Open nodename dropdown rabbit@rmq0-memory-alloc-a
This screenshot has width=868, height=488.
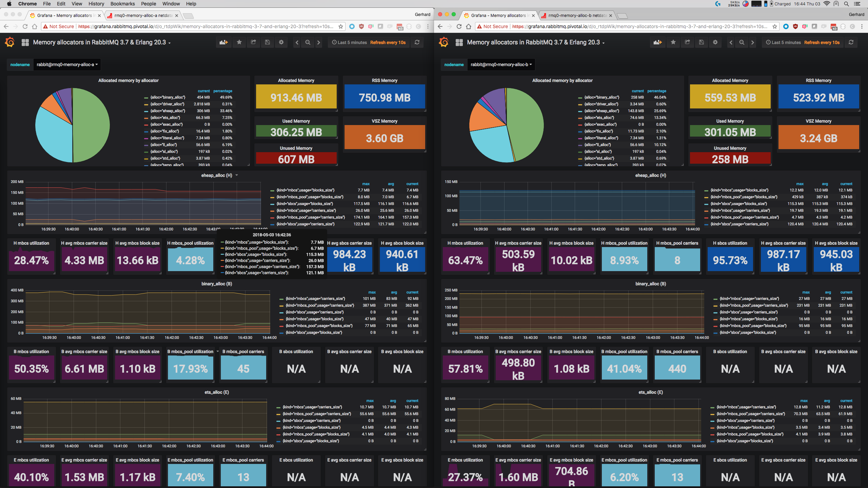[67, 64]
